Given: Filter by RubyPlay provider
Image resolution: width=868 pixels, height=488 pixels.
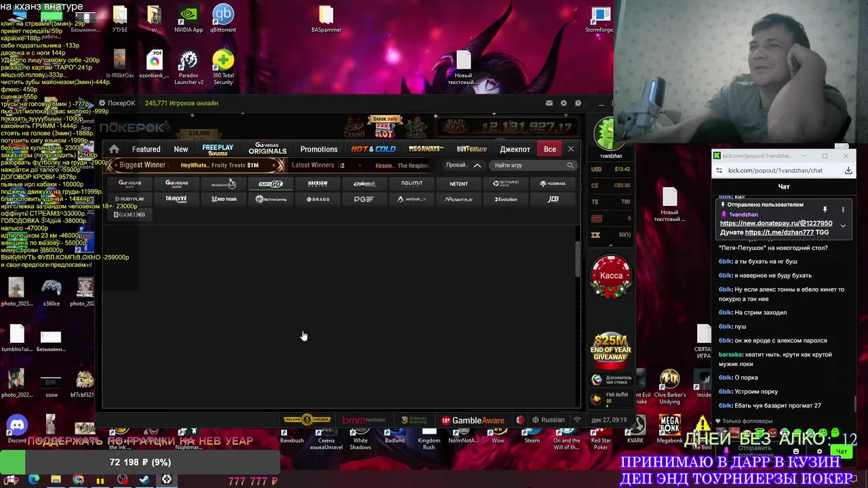Looking at the screenshot, I should pos(130,199).
